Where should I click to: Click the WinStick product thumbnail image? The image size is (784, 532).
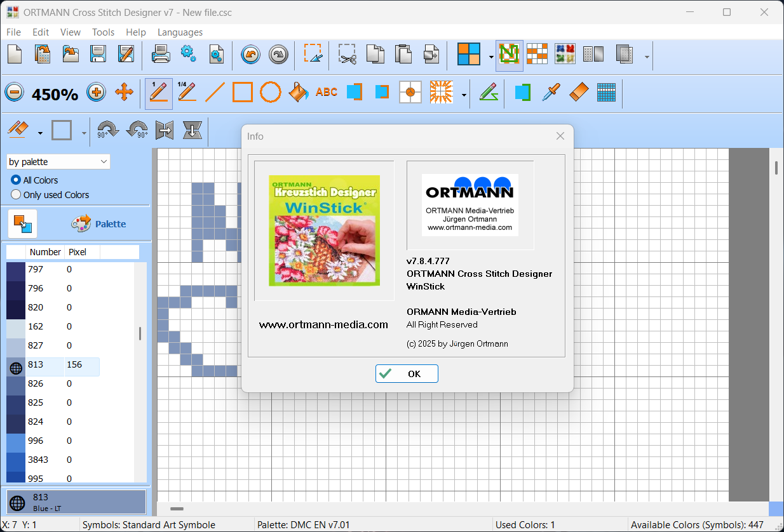click(x=324, y=230)
